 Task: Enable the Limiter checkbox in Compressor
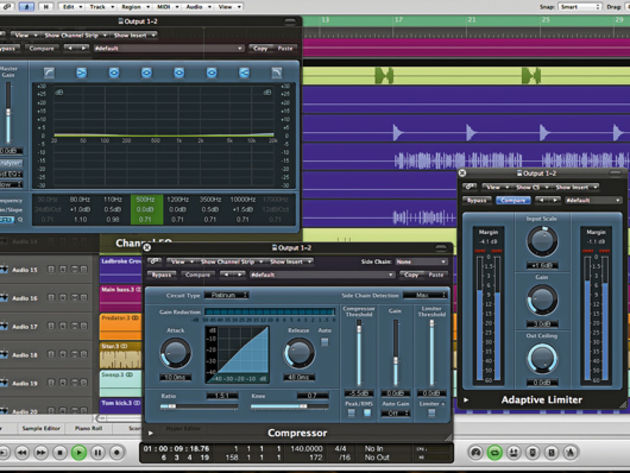coord(432,413)
